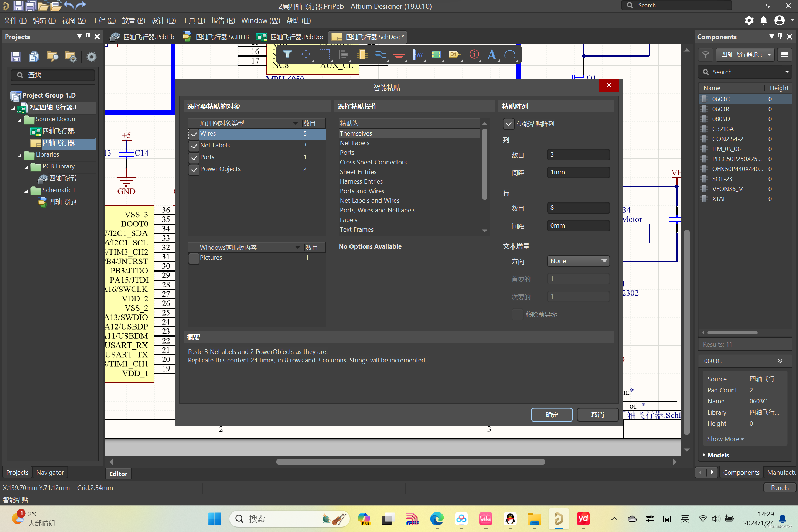
Task: Open project settings gear in Projects panel
Action: click(x=91, y=57)
